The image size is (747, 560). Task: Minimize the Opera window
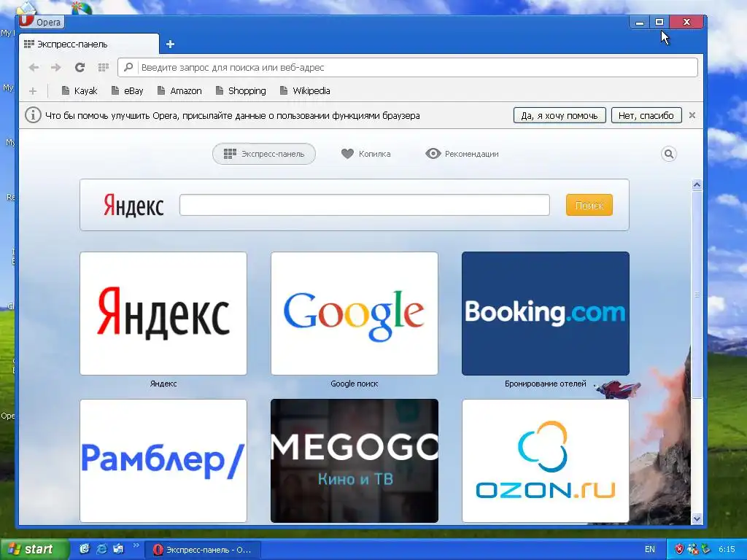coord(640,22)
